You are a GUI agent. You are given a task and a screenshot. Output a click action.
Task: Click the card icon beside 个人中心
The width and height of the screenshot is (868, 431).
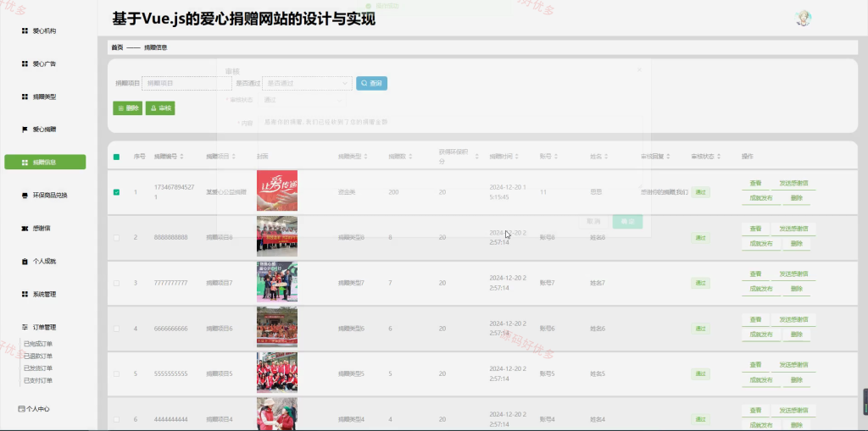[21, 409]
